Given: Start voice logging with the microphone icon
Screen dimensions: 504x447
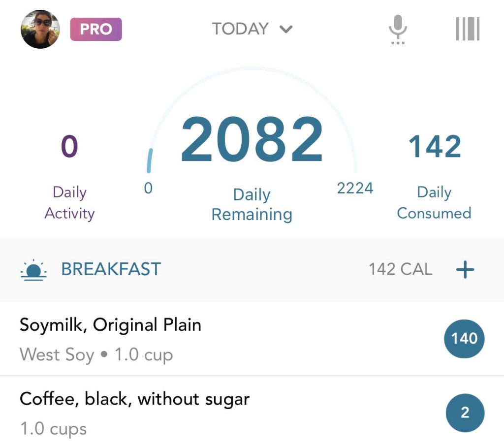Looking at the screenshot, I should click(398, 29).
